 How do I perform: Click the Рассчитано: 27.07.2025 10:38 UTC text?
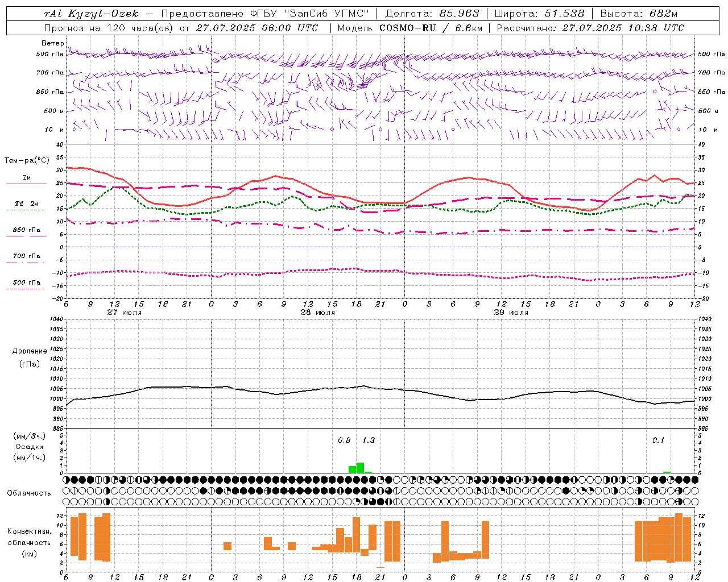point(590,28)
